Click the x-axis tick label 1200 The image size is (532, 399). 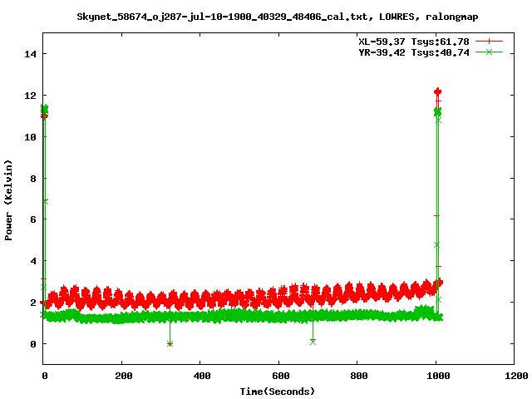pyautogui.click(x=516, y=376)
